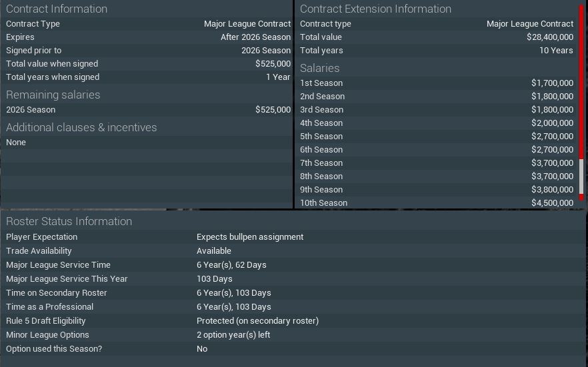Select the Total value when signed row
This screenshot has width=588, height=367.
tap(148, 64)
